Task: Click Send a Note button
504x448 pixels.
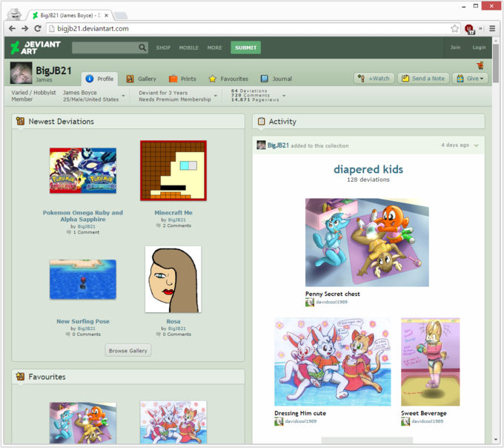Action: point(423,79)
